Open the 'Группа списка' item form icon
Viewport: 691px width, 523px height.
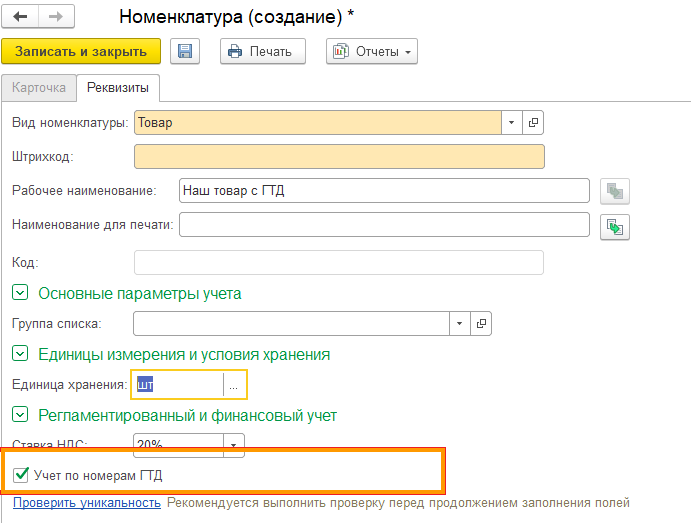[481, 324]
